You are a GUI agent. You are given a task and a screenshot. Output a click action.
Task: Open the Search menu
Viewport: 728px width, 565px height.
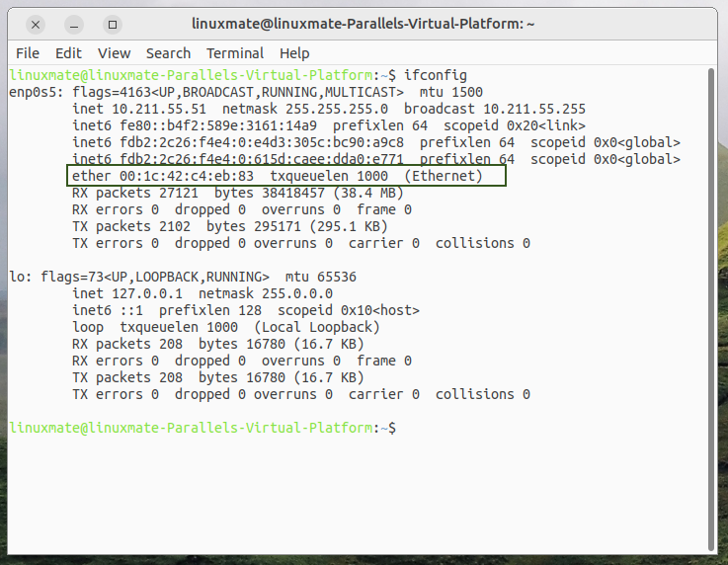168,52
